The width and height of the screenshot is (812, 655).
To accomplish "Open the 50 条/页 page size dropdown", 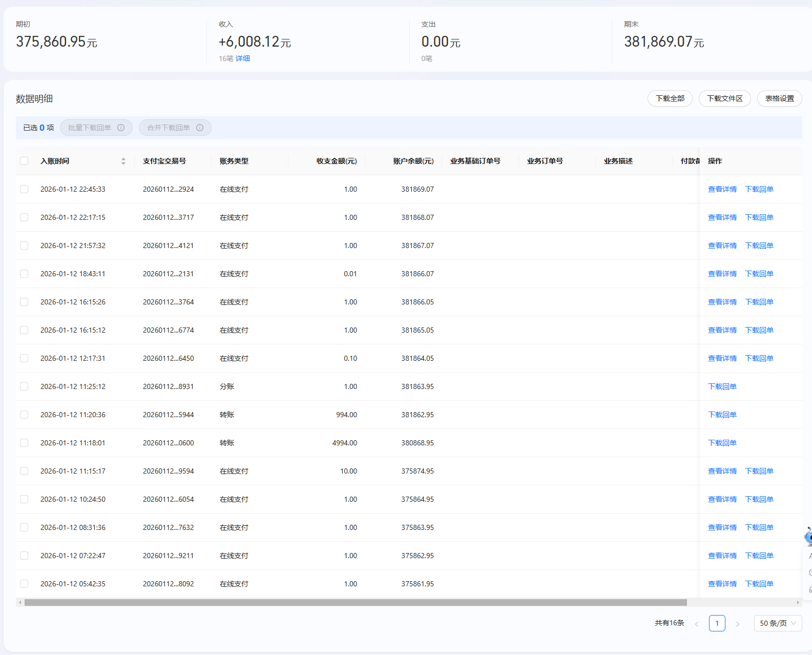I will [777, 623].
